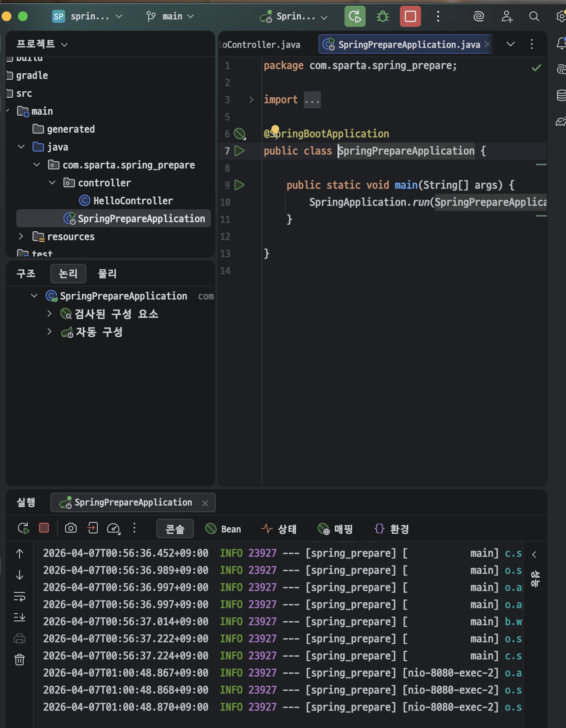Open the 매핑 tab in run panel

(335, 529)
